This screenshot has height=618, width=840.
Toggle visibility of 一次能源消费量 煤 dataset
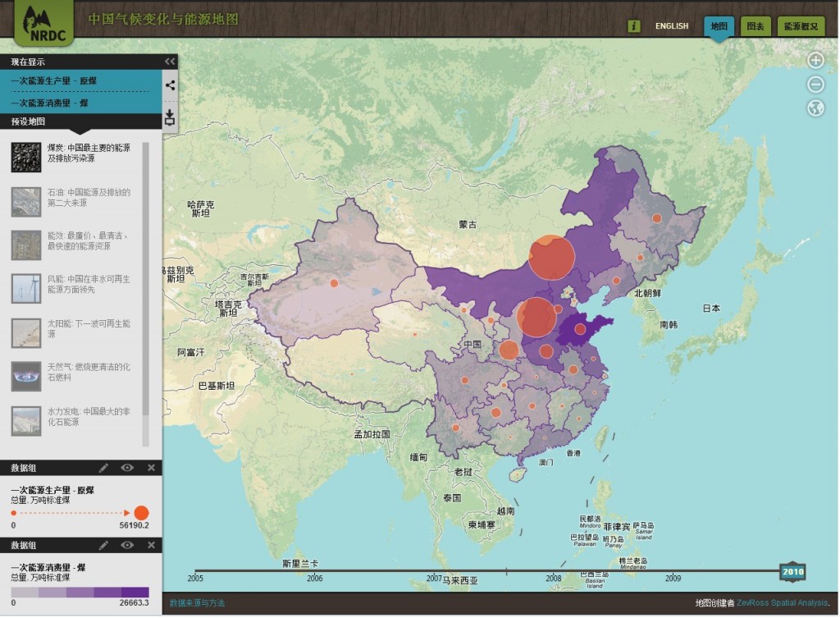pyautogui.click(x=127, y=545)
